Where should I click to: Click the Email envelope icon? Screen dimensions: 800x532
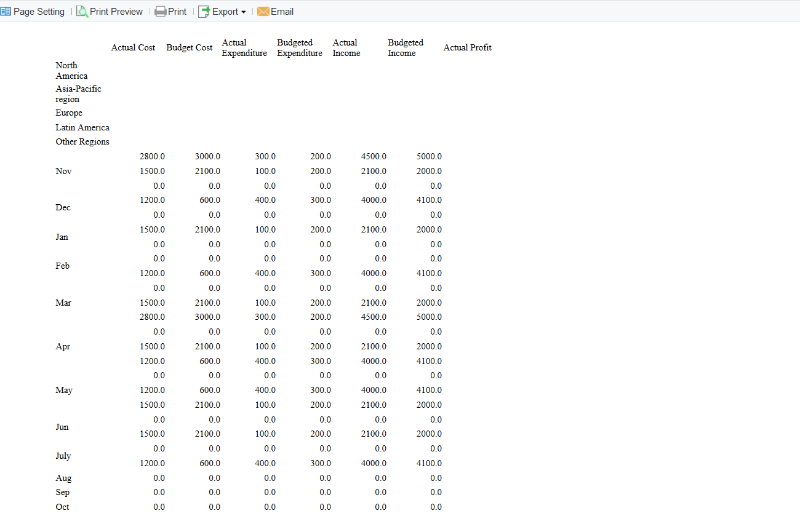[263, 11]
